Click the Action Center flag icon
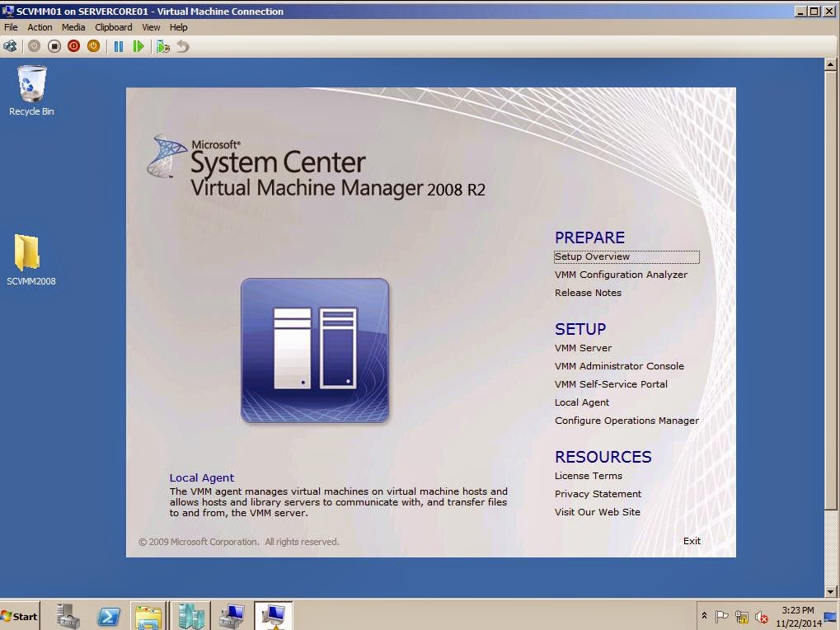840x630 pixels. click(x=721, y=617)
